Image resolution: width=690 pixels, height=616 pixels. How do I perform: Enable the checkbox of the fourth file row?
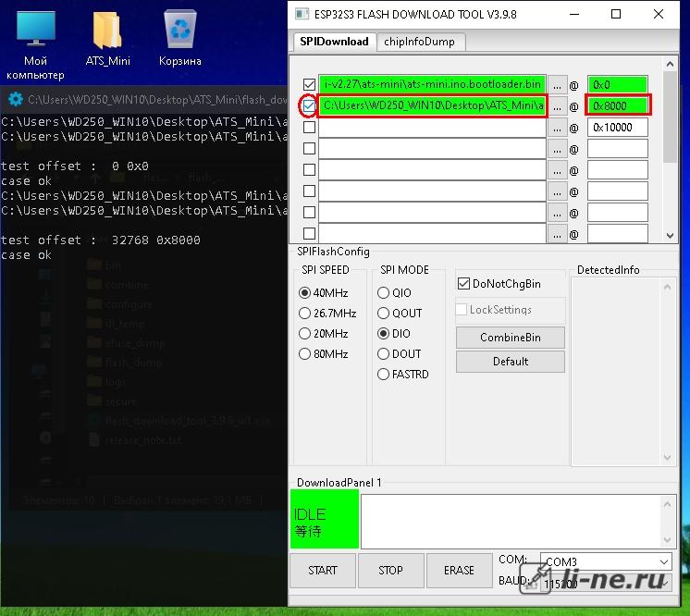(x=309, y=148)
